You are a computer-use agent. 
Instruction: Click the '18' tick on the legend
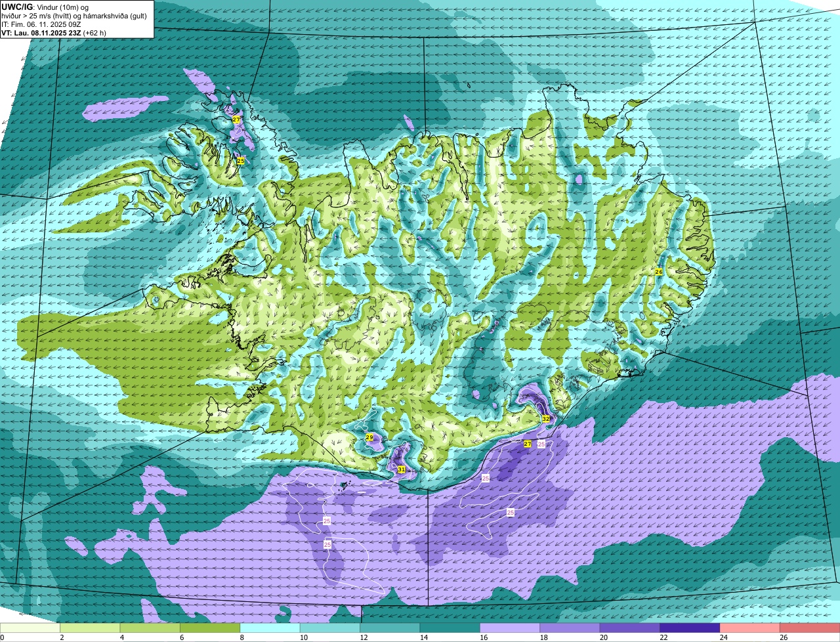[543, 637]
